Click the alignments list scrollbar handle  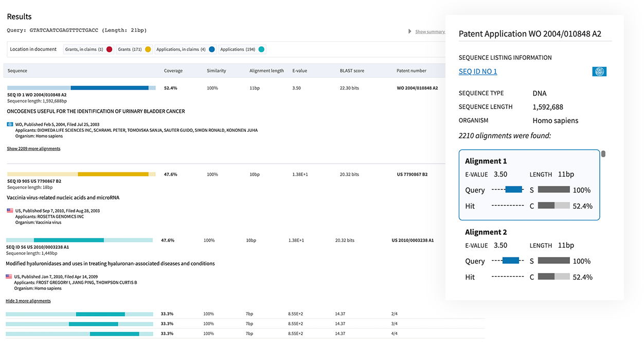click(603, 153)
